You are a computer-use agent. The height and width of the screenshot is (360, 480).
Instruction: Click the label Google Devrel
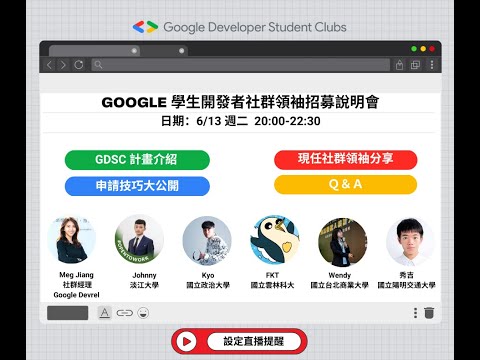coord(76,295)
